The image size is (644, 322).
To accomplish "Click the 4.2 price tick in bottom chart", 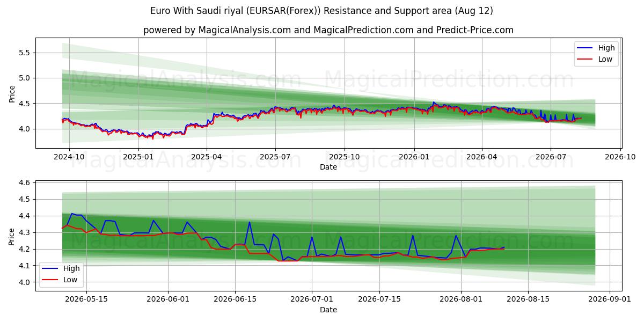I will pos(26,250).
